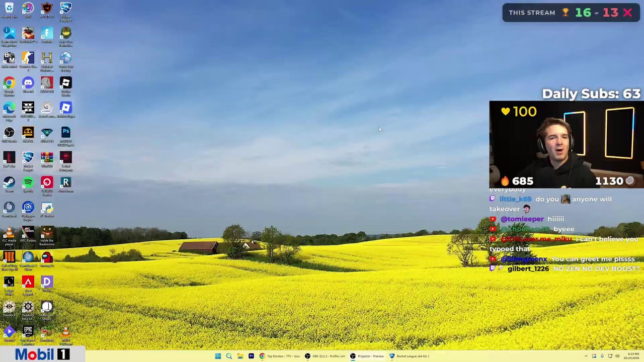The image size is (644, 362).
Task: Launch FACEIT AC from the desktop
Action: point(47,11)
